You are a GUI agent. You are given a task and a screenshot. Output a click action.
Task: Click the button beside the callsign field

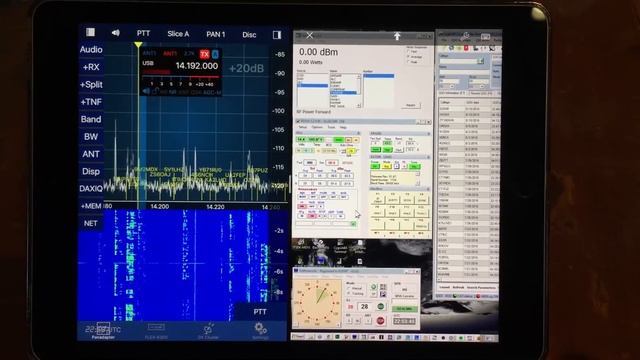tap(481, 61)
